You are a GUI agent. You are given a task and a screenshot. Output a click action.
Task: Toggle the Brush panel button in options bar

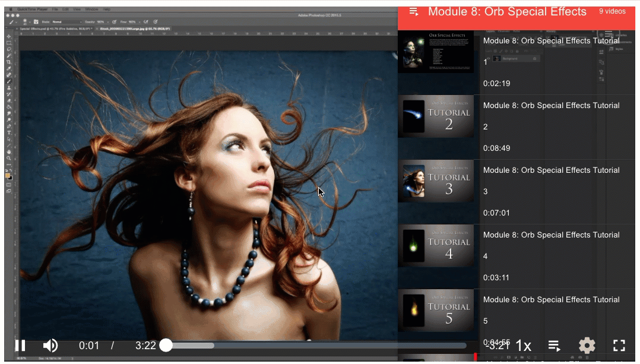(36, 22)
